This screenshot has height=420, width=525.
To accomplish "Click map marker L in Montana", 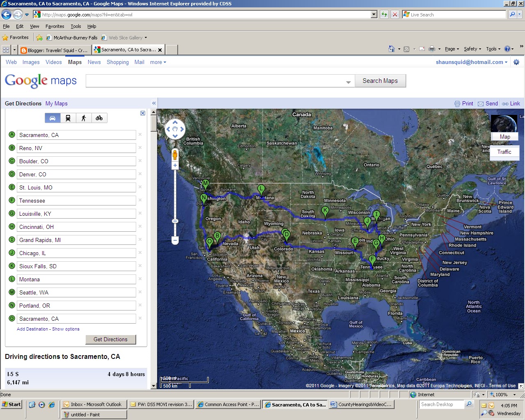I will 261,189.
